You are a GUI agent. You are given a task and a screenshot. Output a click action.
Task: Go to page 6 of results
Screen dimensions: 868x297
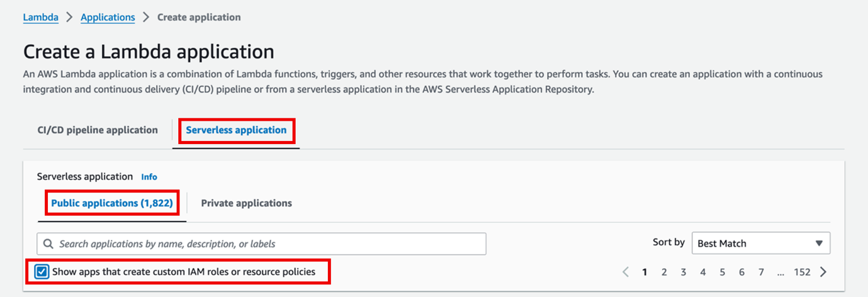click(741, 272)
